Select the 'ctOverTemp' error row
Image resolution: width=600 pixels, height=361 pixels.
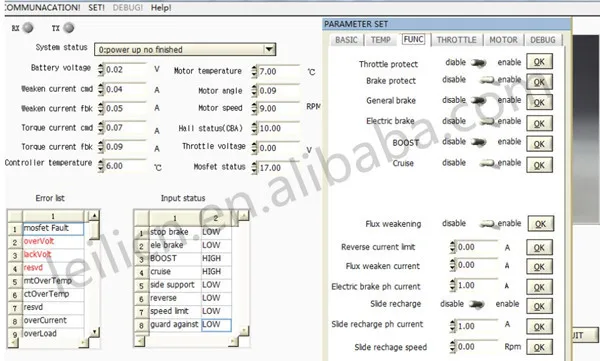pyautogui.click(x=53, y=294)
